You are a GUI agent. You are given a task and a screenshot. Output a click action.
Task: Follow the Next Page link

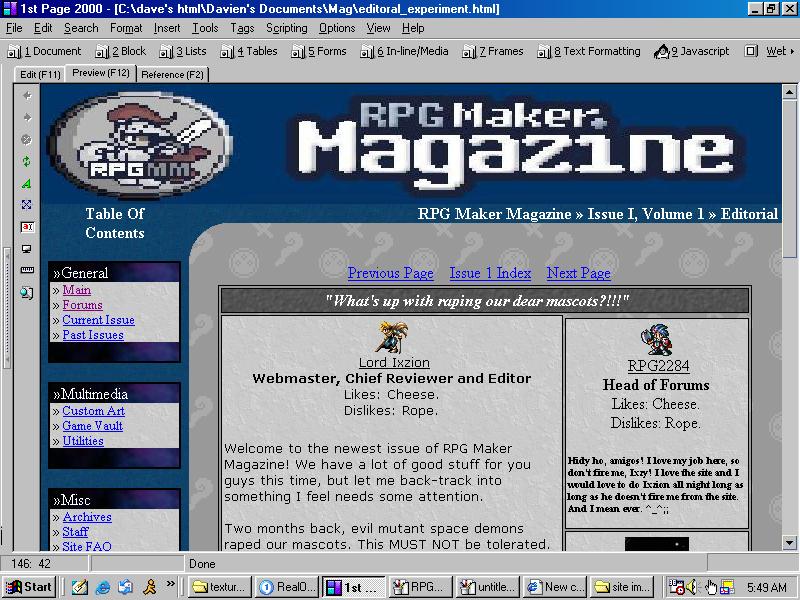[579, 273]
